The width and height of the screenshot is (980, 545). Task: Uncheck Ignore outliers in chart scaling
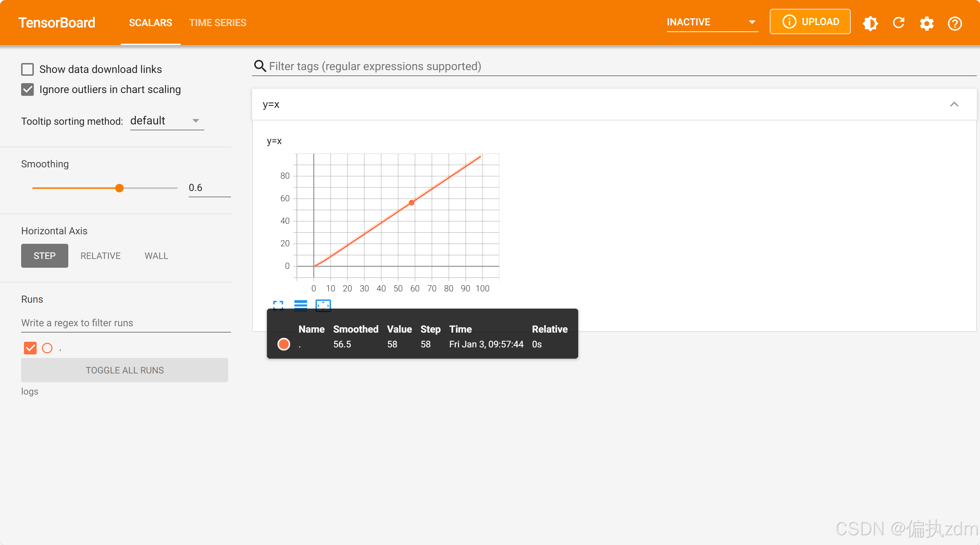(x=27, y=89)
